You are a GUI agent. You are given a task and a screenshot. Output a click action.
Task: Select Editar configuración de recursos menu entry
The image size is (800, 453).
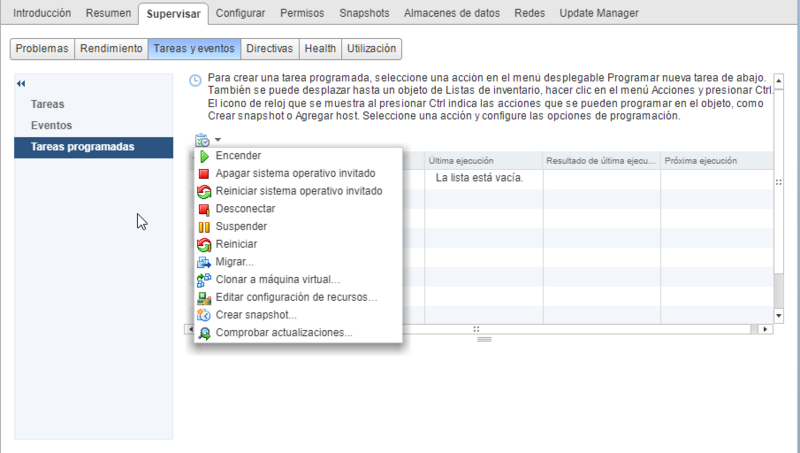tap(296, 297)
